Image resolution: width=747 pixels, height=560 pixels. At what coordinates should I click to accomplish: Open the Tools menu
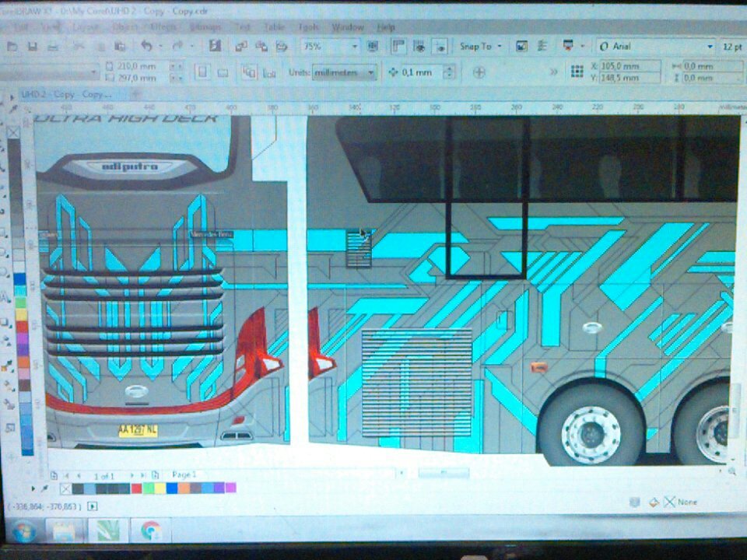click(308, 27)
